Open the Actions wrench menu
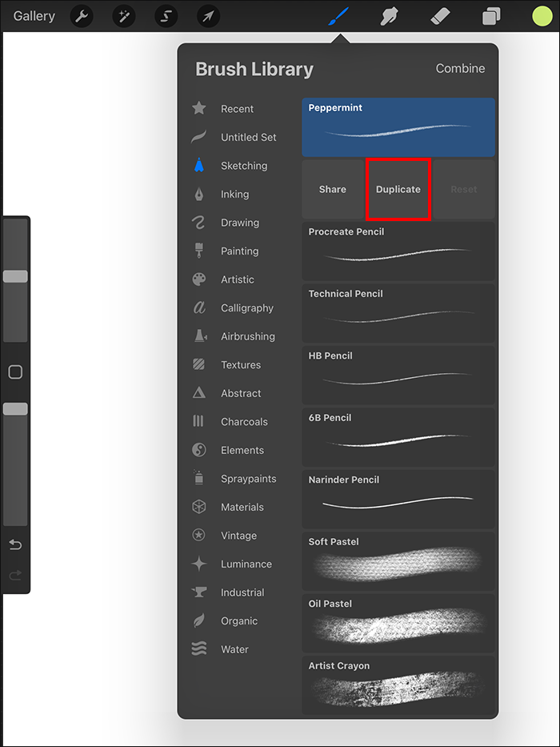The width and height of the screenshot is (560, 747). coord(82,17)
